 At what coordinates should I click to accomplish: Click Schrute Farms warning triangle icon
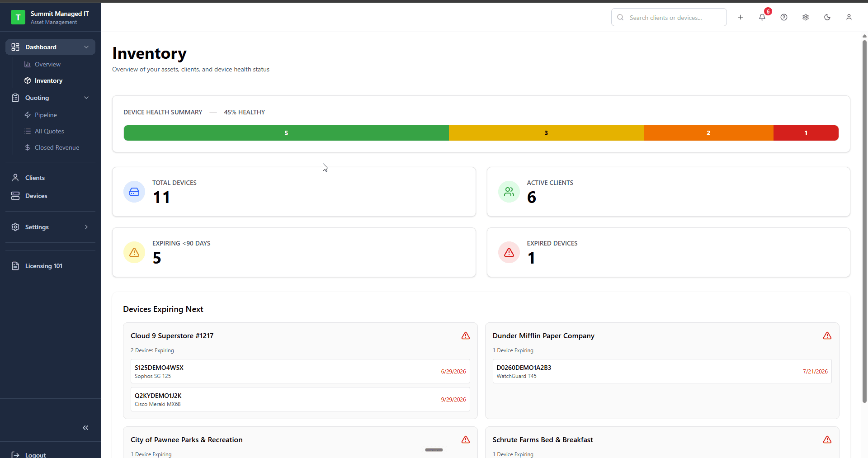click(x=827, y=439)
